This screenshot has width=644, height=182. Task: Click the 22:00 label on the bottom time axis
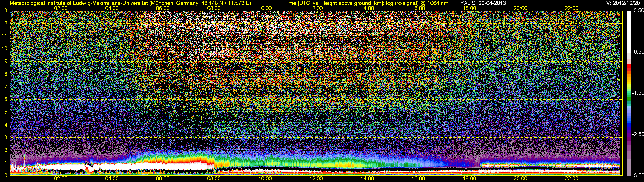pyautogui.click(x=571, y=179)
